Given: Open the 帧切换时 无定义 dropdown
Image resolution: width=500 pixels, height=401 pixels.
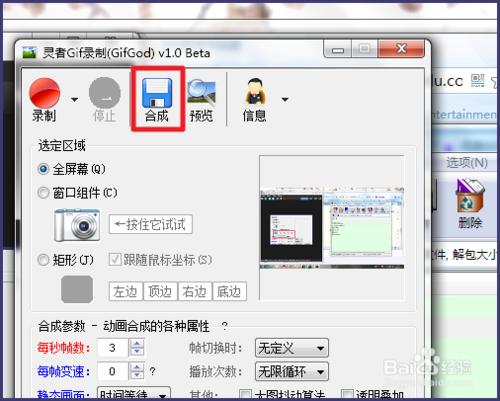Looking at the screenshot, I should click(x=292, y=348).
